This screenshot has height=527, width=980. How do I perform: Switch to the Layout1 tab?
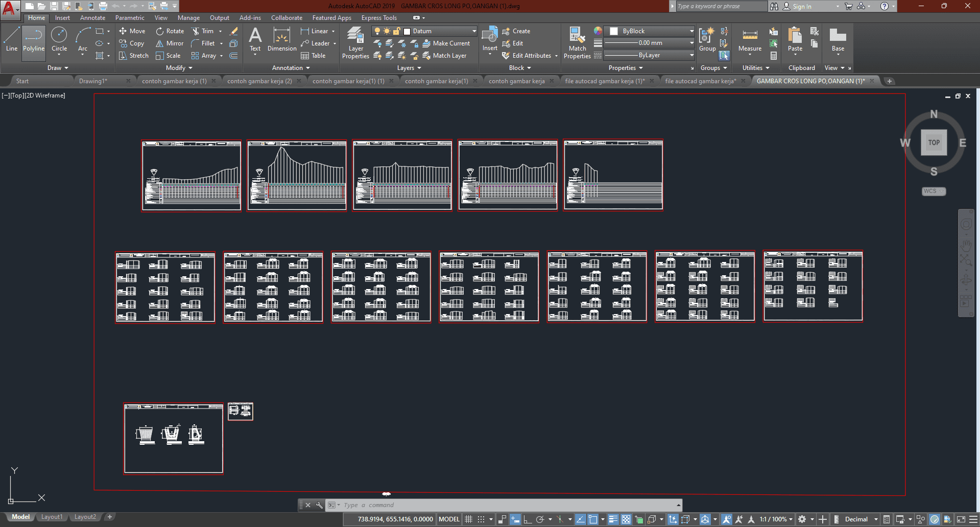click(x=52, y=517)
